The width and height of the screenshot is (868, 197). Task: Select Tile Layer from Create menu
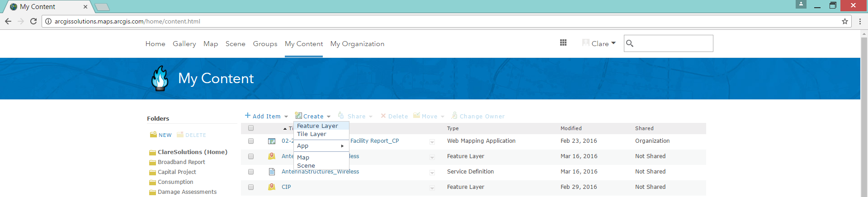[x=321, y=134]
